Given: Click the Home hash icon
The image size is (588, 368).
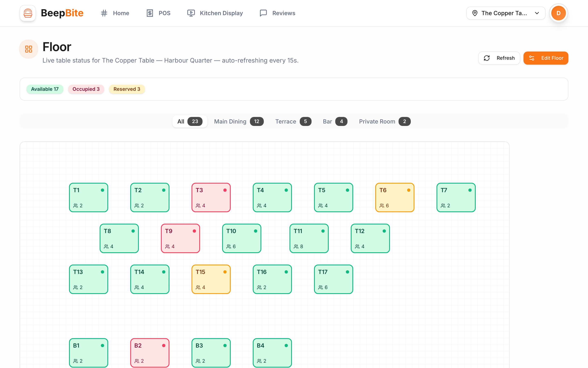Looking at the screenshot, I should point(104,13).
